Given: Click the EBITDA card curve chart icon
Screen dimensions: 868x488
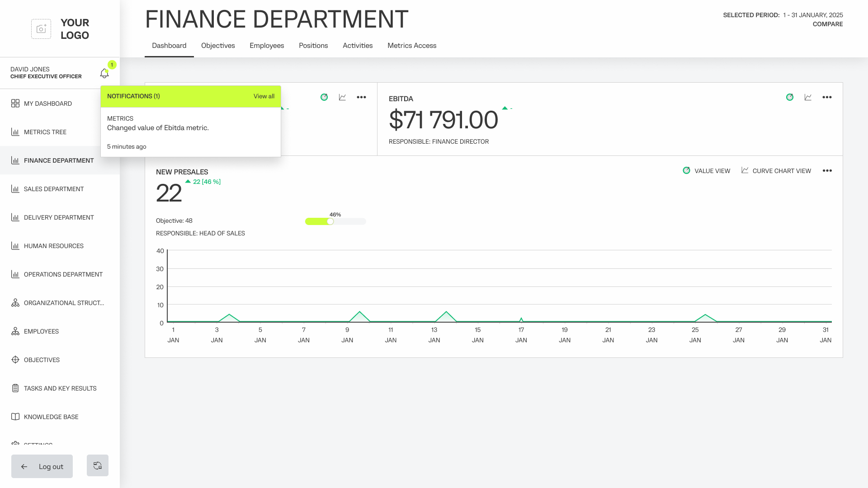Looking at the screenshot, I should click(x=808, y=97).
